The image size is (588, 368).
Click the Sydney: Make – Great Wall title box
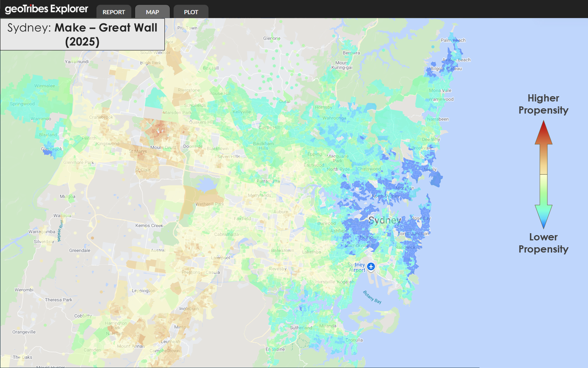coord(82,34)
